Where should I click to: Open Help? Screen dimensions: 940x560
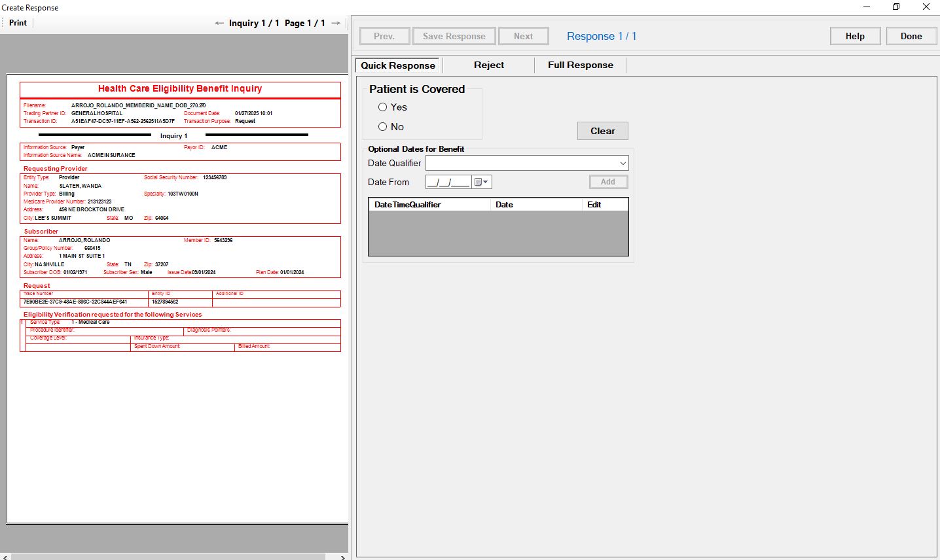(x=855, y=36)
